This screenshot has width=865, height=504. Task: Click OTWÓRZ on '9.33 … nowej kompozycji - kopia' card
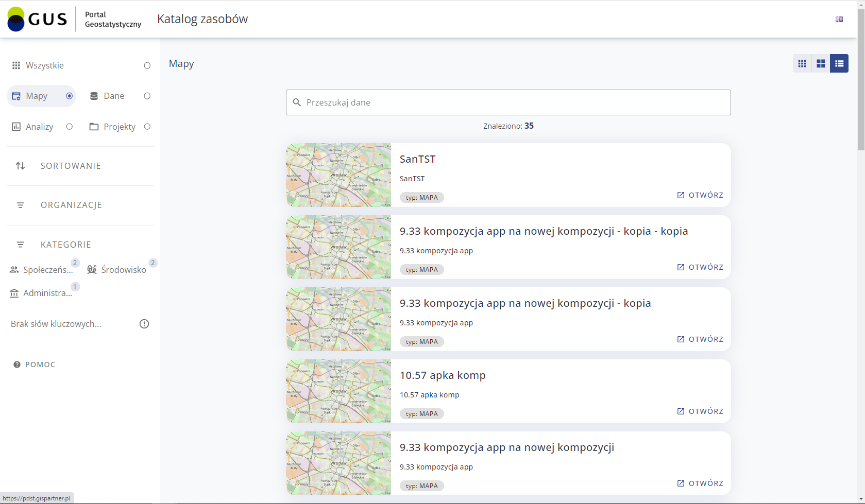point(700,339)
